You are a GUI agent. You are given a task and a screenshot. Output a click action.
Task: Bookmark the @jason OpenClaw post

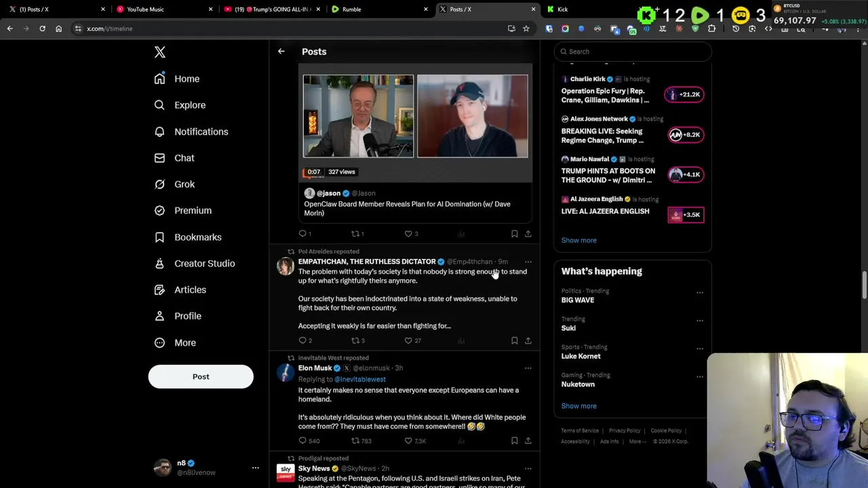click(515, 234)
